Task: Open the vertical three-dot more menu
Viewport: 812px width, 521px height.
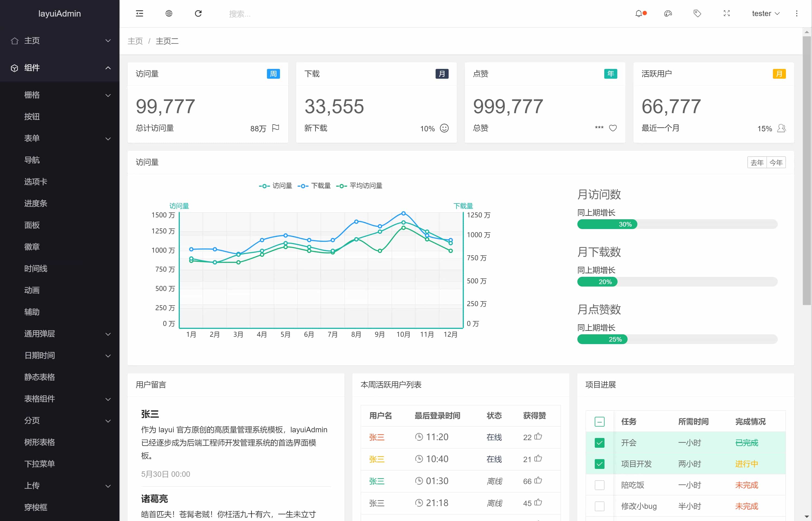Action: click(797, 14)
